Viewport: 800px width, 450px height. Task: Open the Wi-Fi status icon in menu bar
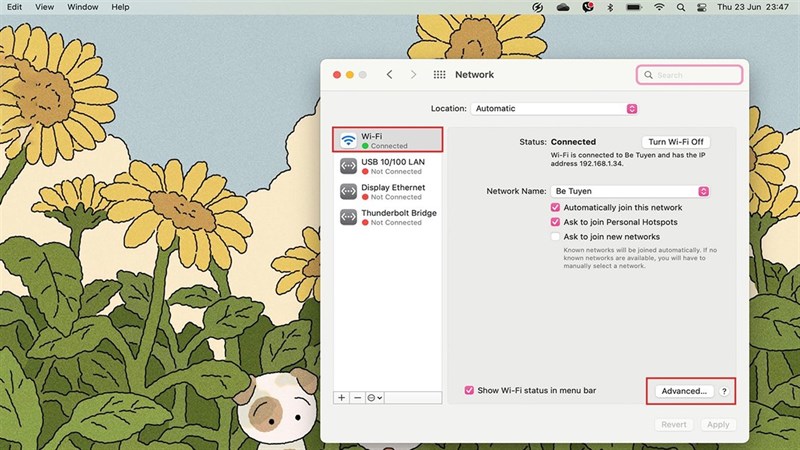659,7
